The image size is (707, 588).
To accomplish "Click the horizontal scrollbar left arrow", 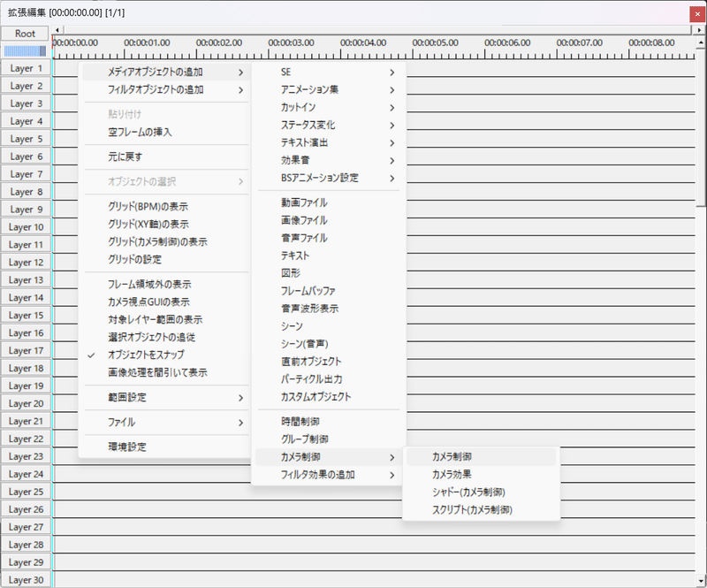I will point(57,30).
